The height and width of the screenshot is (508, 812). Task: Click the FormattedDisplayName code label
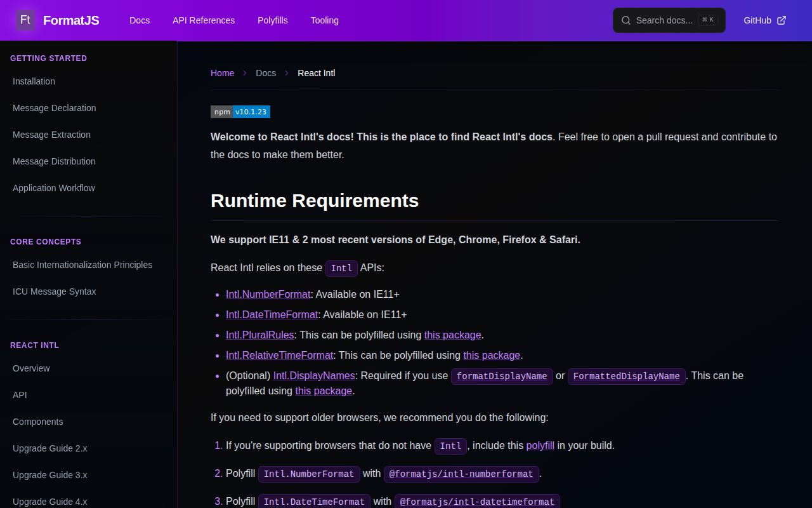point(626,376)
